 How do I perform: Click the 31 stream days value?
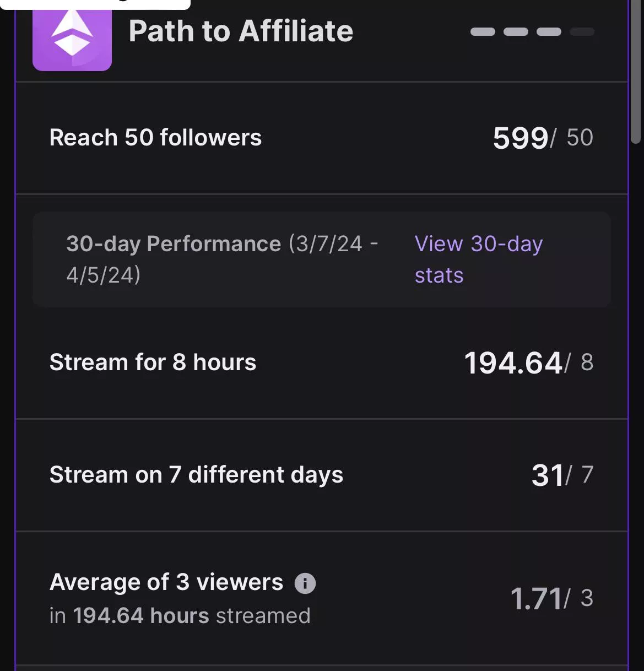[x=547, y=475]
